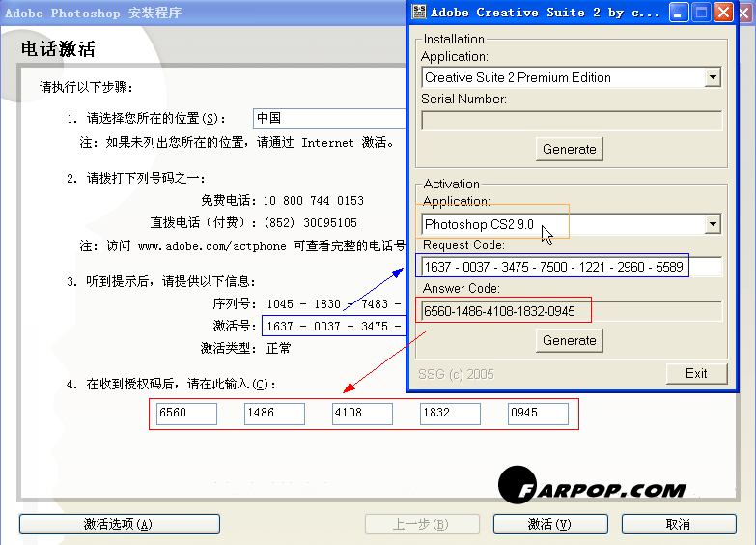The image size is (756, 545).
Task: Click the 取消 cancel button
Action: [679, 525]
